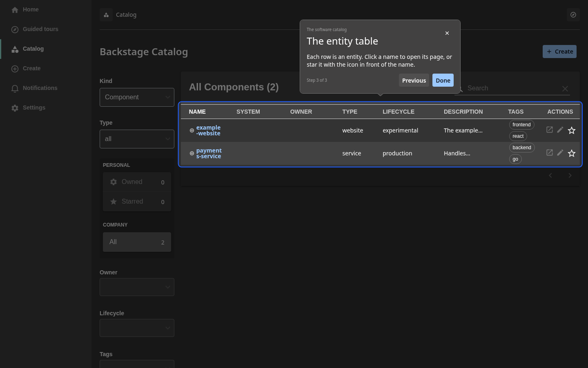The image size is (588, 368).
Task: Sort table by Name column
Action: tap(197, 112)
